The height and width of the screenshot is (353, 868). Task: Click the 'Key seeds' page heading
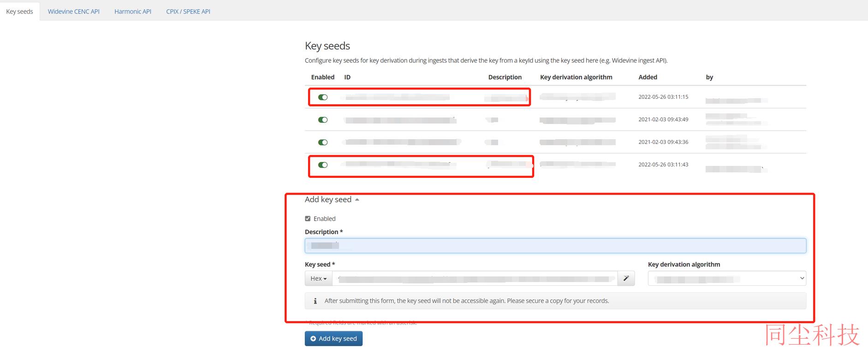[x=327, y=46]
